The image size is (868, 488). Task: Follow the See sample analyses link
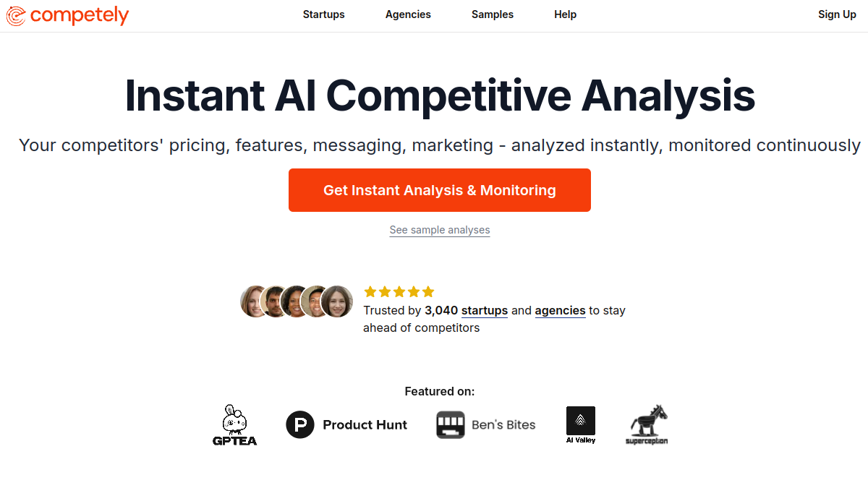[x=440, y=230]
